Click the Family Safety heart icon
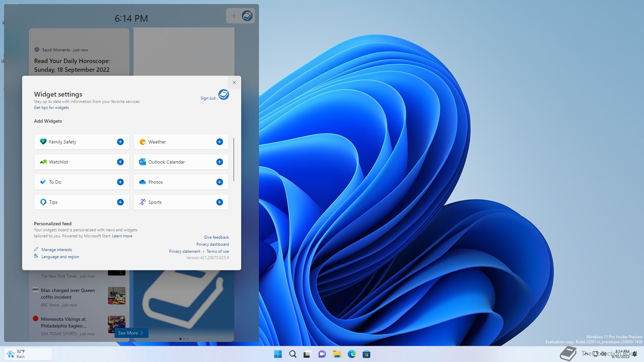This screenshot has height=362, width=644. click(x=43, y=141)
